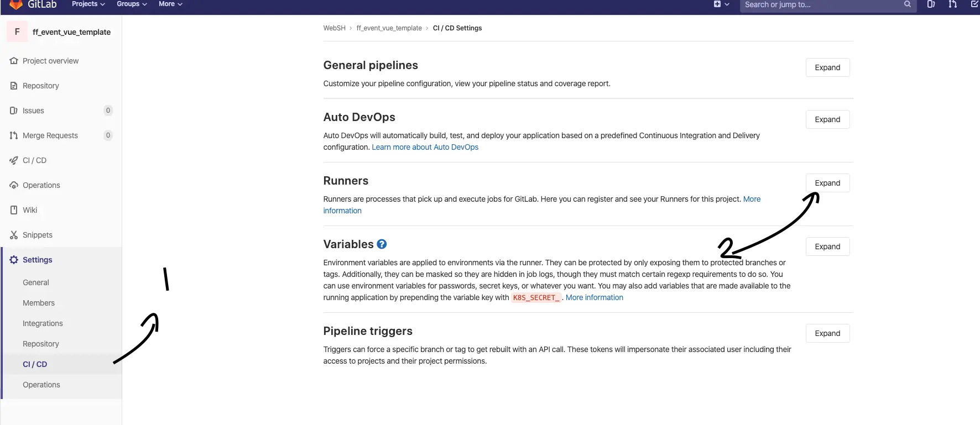Image resolution: width=980 pixels, height=425 pixels.
Task: Click the To-Do checkmark icon in navbar
Action: click(x=974, y=4)
